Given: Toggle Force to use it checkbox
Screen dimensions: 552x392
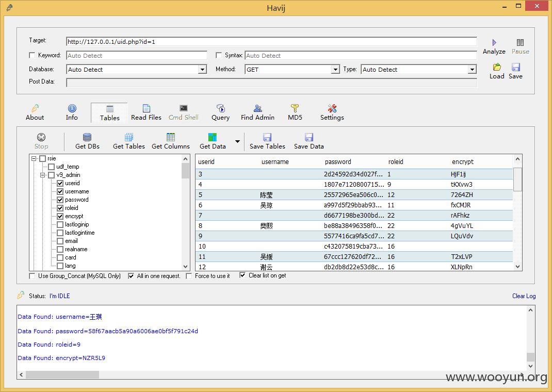Looking at the screenshot, I should click(189, 276).
